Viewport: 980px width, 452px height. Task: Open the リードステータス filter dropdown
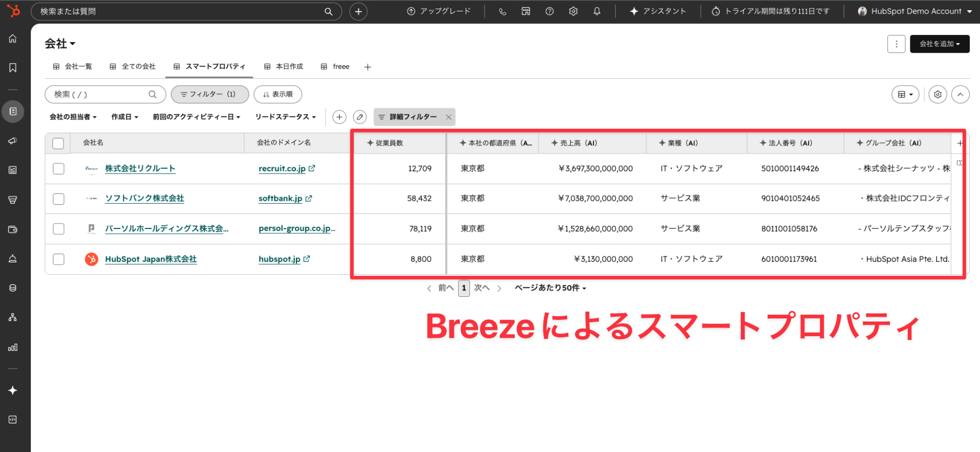[x=285, y=117]
